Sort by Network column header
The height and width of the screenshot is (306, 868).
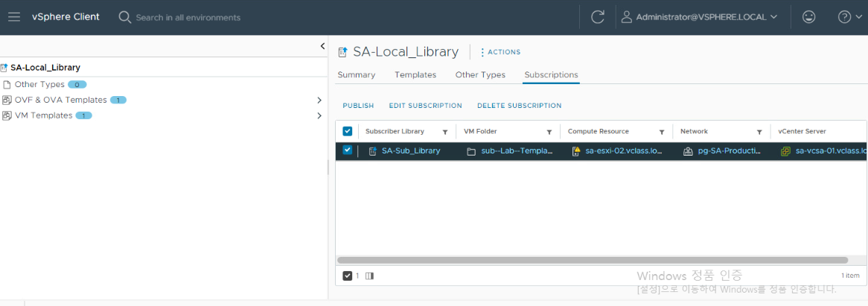(695, 132)
